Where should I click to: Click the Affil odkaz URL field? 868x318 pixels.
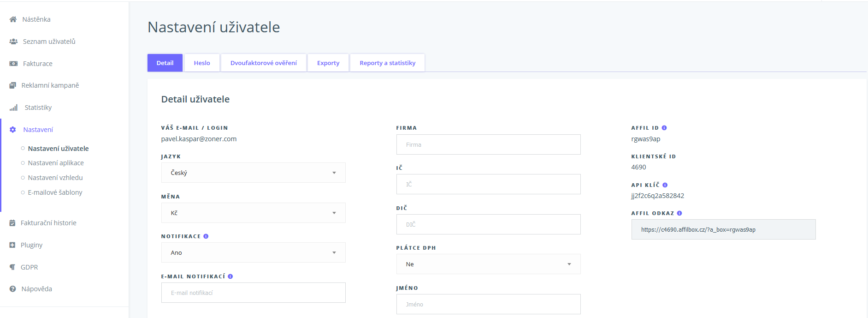pos(723,229)
